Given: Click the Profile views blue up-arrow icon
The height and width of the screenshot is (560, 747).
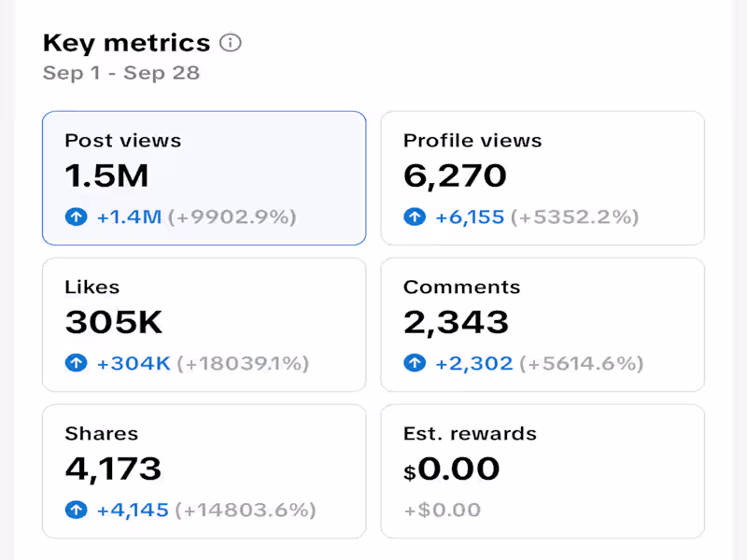Looking at the screenshot, I should pos(415,217).
